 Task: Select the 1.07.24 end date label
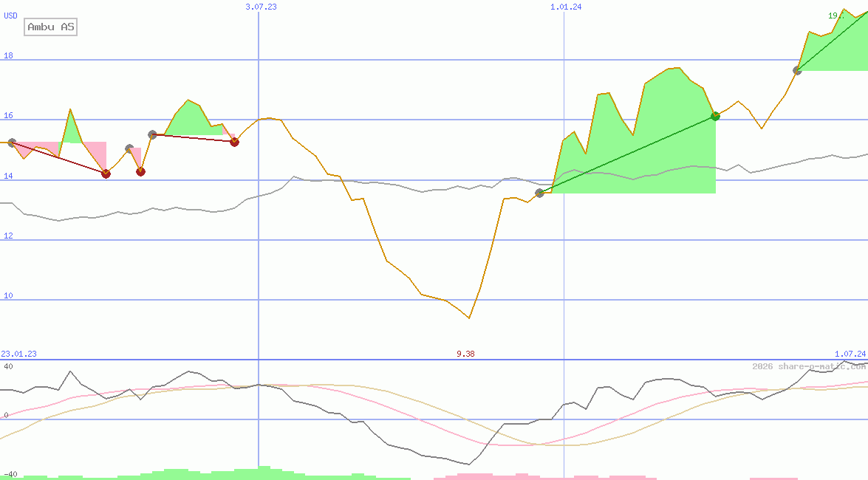(x=850, y=354)
